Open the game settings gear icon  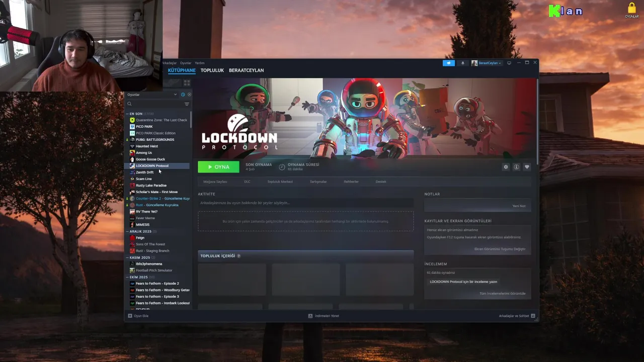[506, 167]
